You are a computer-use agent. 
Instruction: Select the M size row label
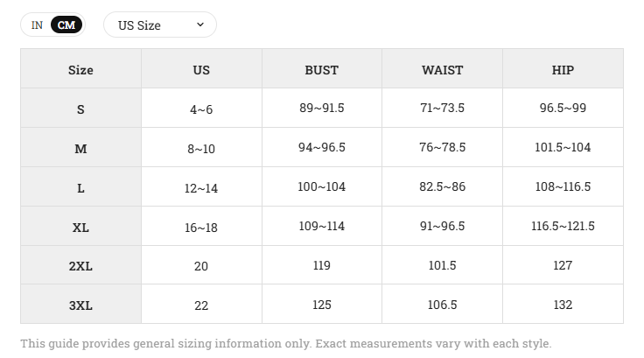pyautogui.click(x=80, y=148)
